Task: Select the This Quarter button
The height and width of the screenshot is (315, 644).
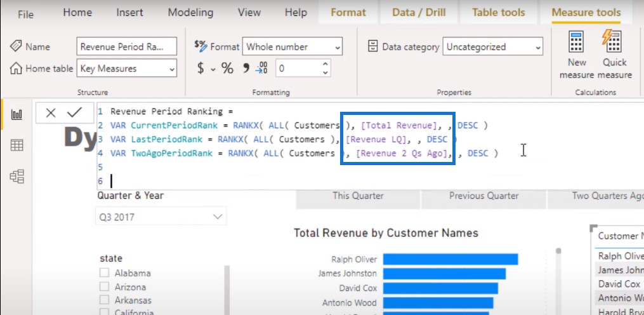Action: point(358,198)
